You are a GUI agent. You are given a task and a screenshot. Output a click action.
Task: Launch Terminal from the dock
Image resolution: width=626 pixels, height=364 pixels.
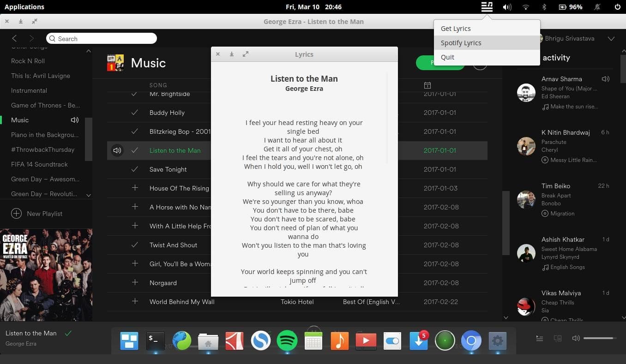[x=155, y=341]
